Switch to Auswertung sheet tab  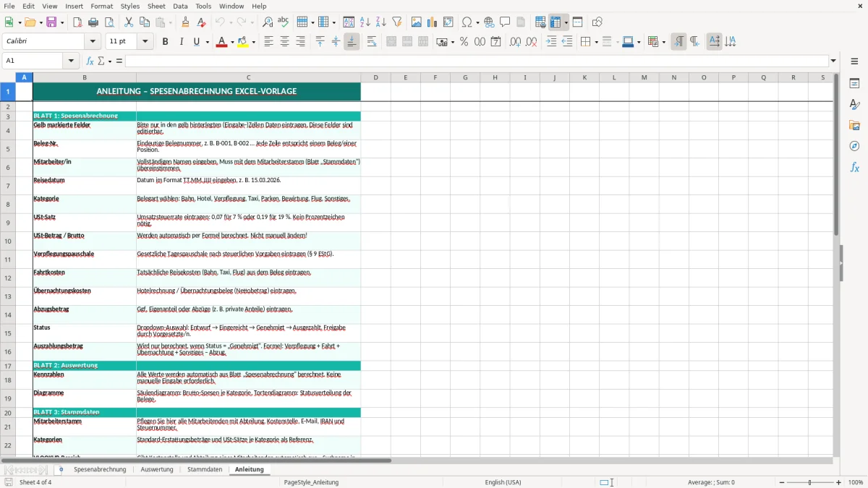tap(157, 469)
